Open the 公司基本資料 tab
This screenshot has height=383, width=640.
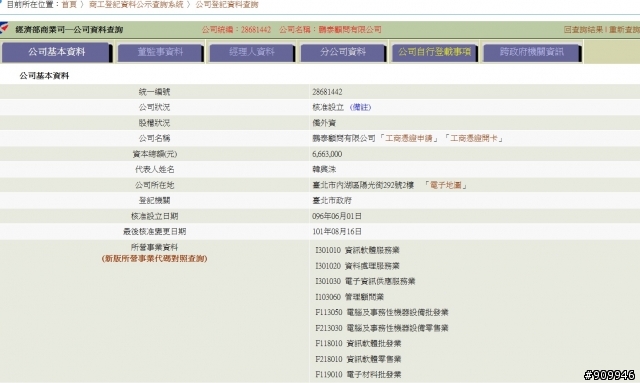point(56,52)
